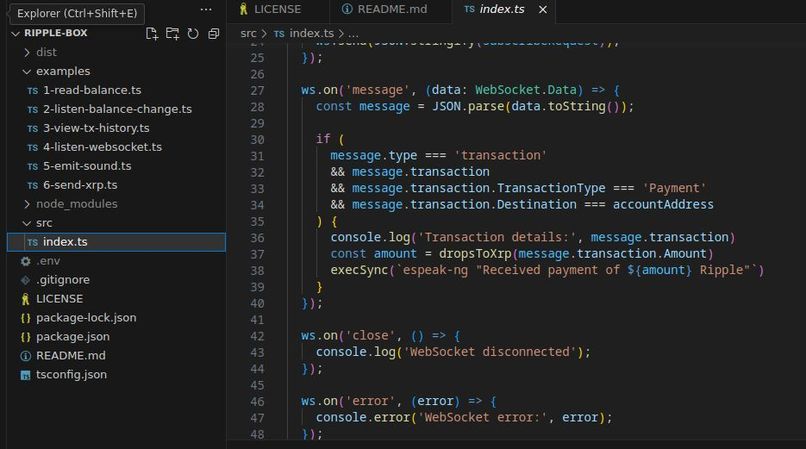Open 3-view-tx-history.ts file
This screenshot has height=449, width=806.
(x=116, y=128)
